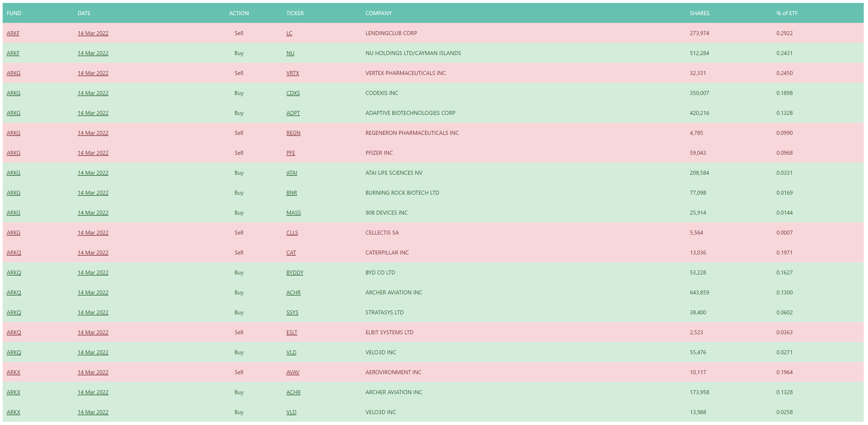Click the FUND column header
Viewport: 868px width, 425px height.
pyautogui.click(x=14, y=13)
